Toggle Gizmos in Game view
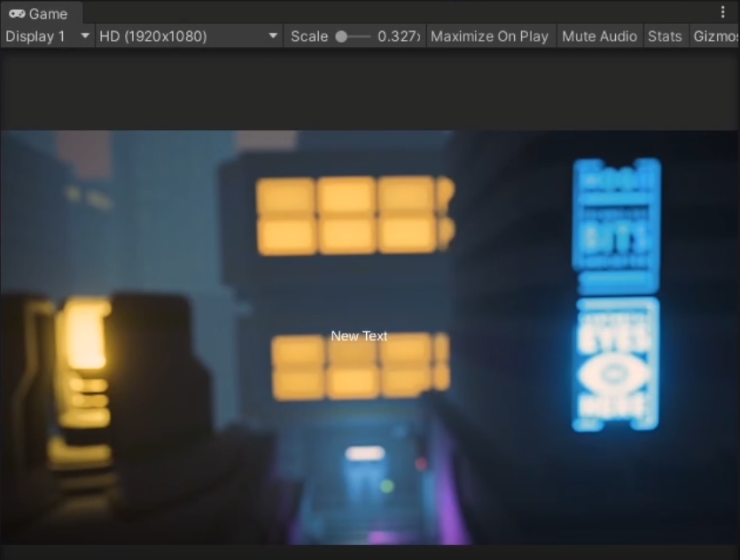This screenshot has width=740, height=560. coord(715,36)
